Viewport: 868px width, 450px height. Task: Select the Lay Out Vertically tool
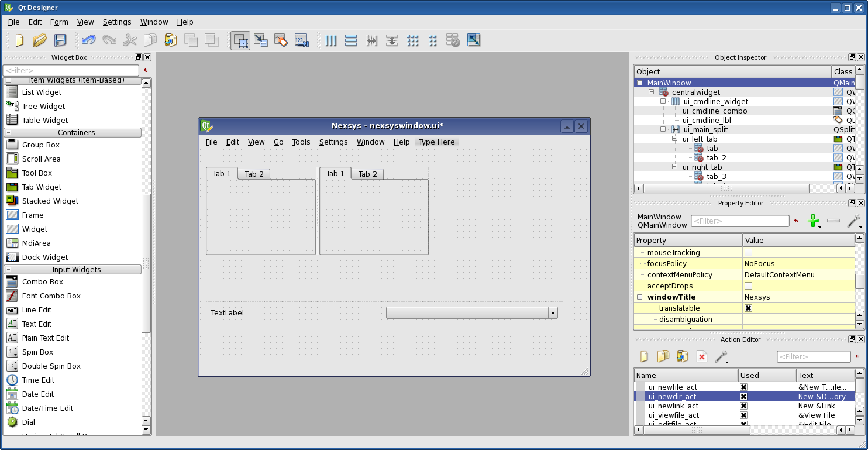[351, 40]
